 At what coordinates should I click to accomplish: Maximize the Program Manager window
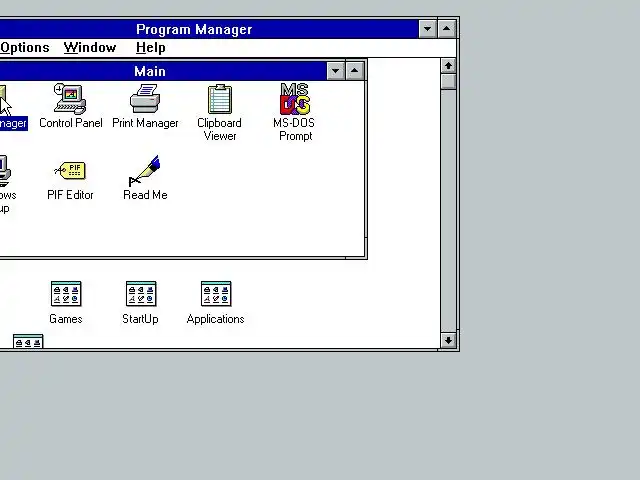tap(446, 29)
